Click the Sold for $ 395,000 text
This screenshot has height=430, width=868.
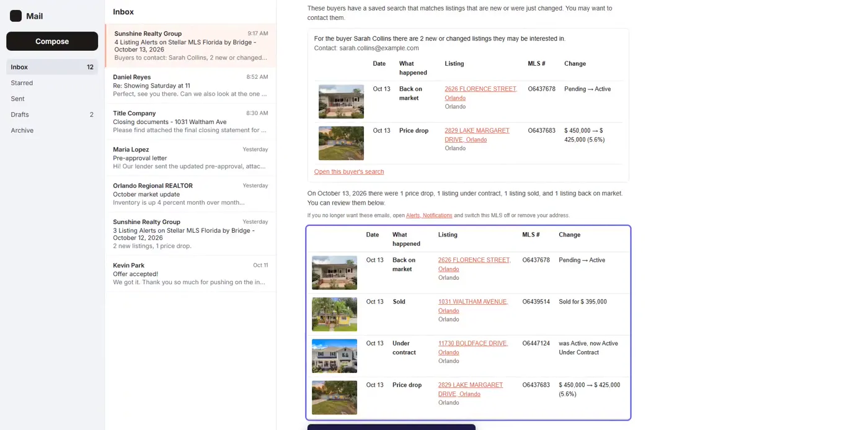tap(583, 302)
